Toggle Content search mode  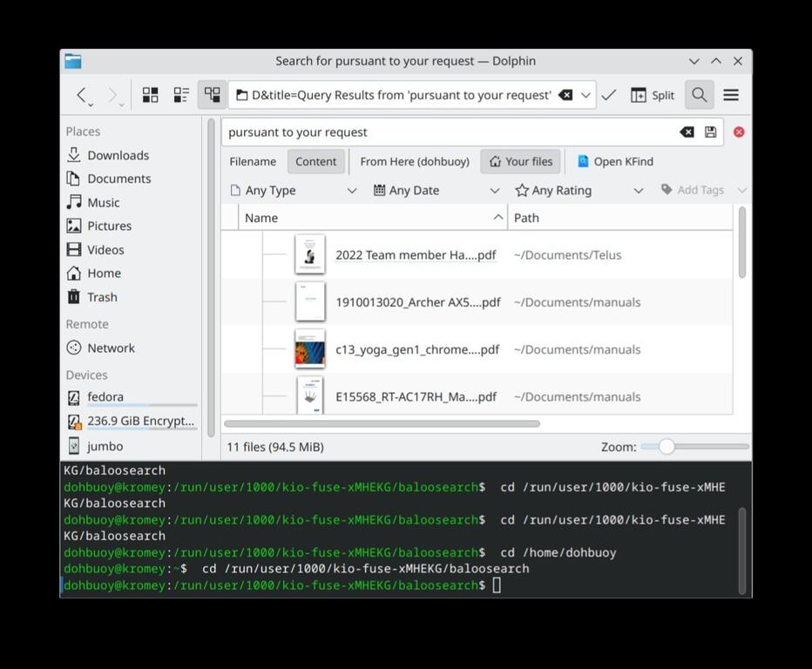(x=315, y=161)
